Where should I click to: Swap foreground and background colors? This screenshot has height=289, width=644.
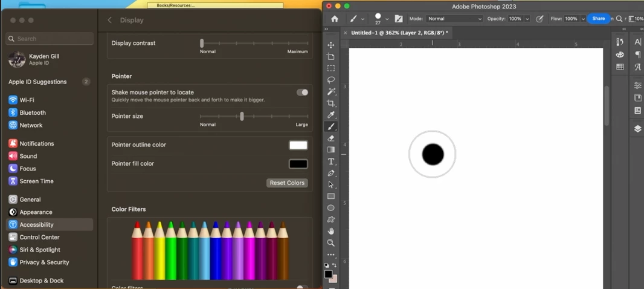pos(334,265)
